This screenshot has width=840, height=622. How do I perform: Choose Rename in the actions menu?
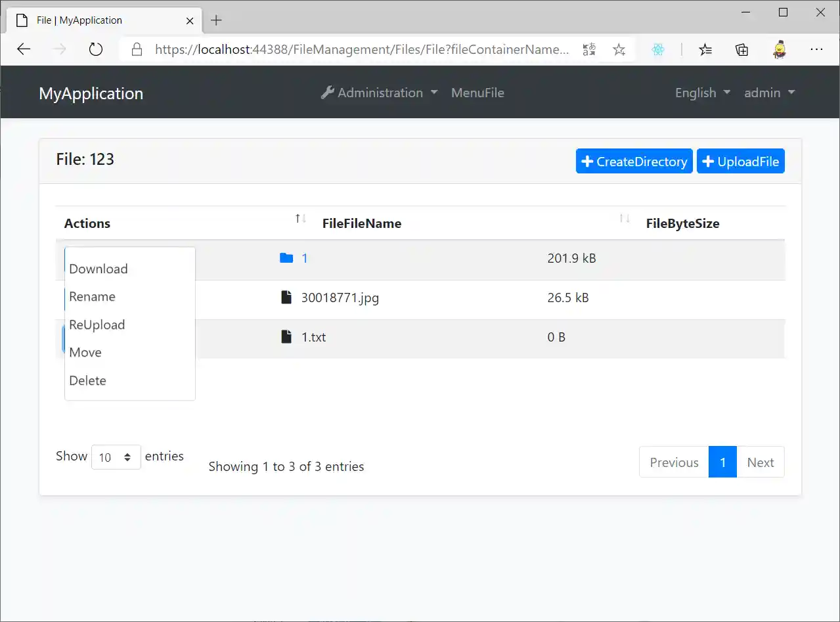click(92, 297)
